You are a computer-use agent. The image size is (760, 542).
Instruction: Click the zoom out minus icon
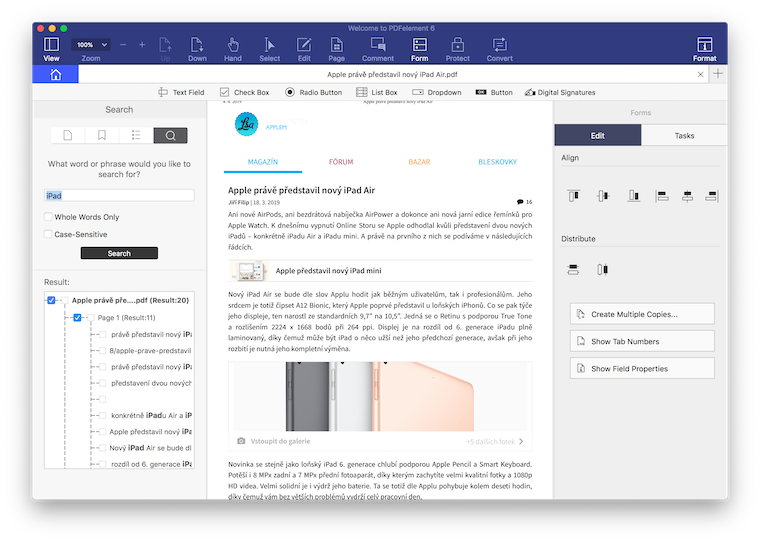point(123,45)
